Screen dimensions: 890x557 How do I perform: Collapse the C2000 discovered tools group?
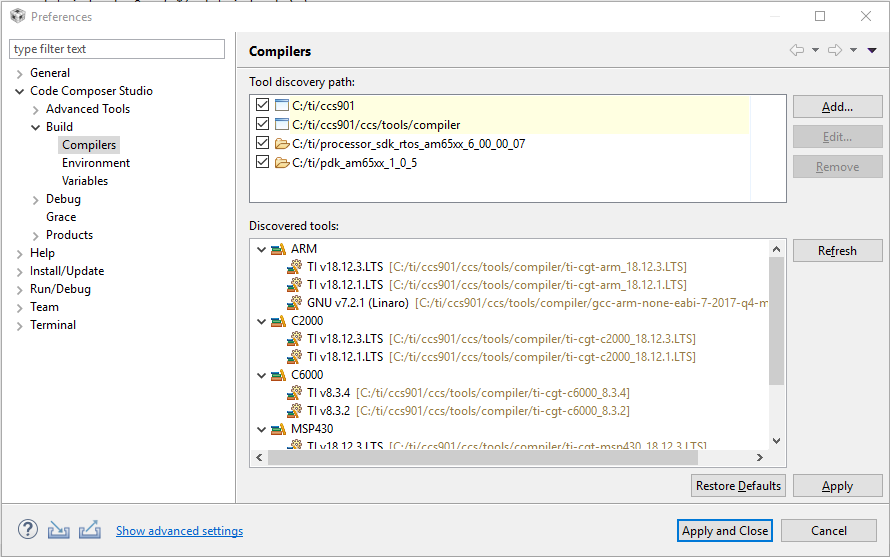261,321
